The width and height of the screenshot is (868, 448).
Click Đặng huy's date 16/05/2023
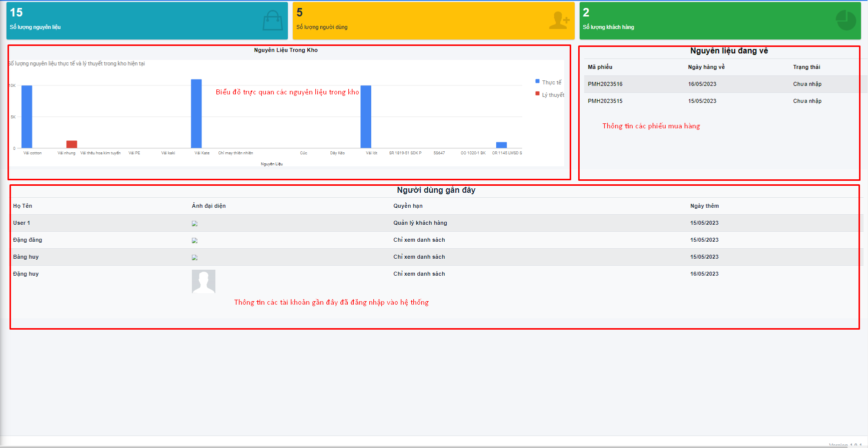point(705,274)
